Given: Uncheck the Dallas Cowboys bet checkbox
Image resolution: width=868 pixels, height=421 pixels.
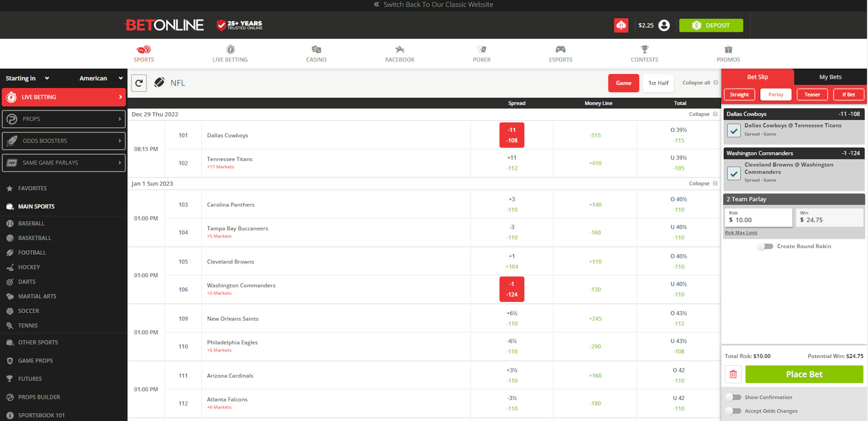Looking at the screenshot, I should tap(734, 130).
